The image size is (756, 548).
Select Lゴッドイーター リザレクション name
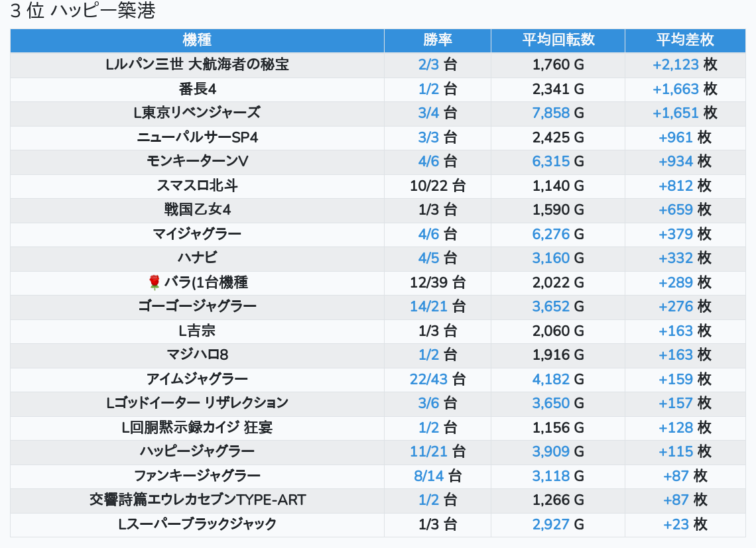point(197,404)
